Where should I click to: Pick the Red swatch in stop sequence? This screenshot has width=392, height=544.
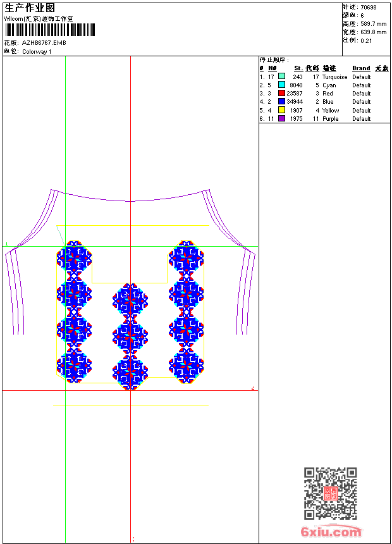(281, 93)
